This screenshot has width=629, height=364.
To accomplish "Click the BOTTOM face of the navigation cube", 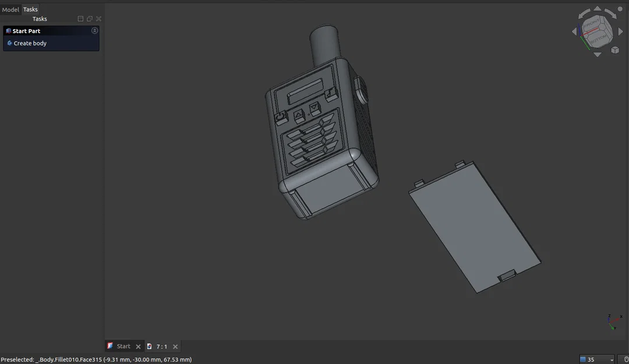I will click(599, 40).
